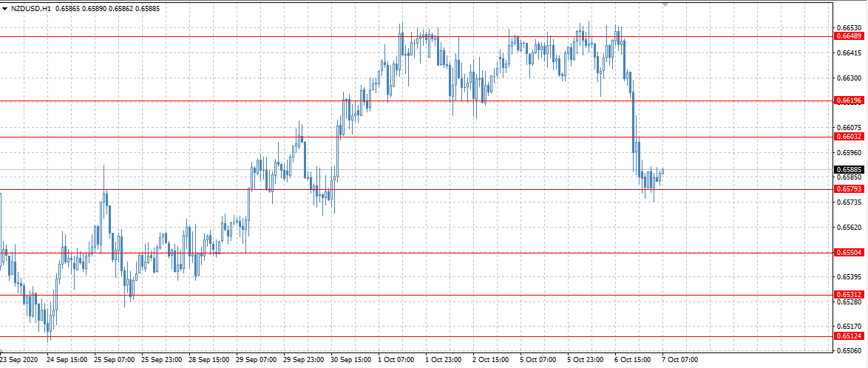Click the low value 0.65862 in header
The image size is (868, 368).
point(120,9)
